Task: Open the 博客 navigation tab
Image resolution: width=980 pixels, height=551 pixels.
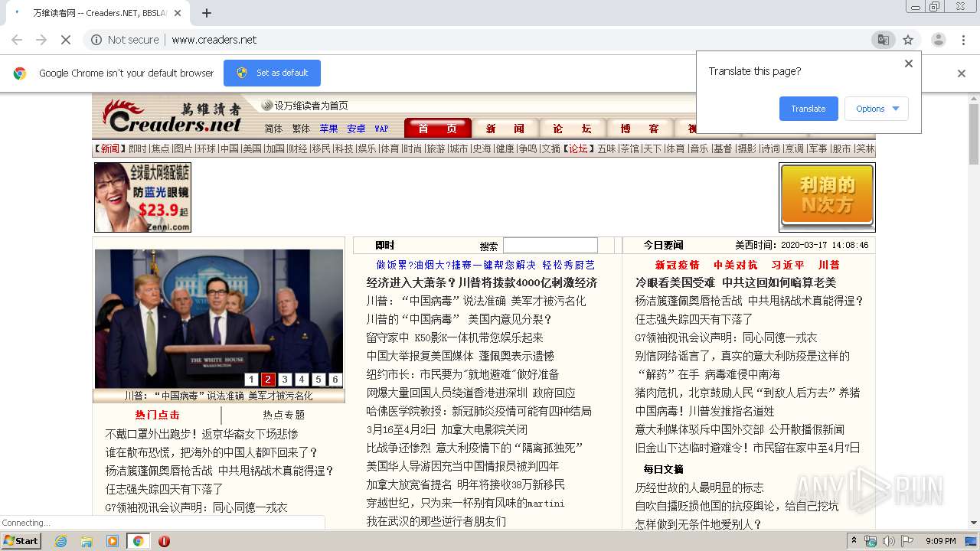Action: coord(639,129)
